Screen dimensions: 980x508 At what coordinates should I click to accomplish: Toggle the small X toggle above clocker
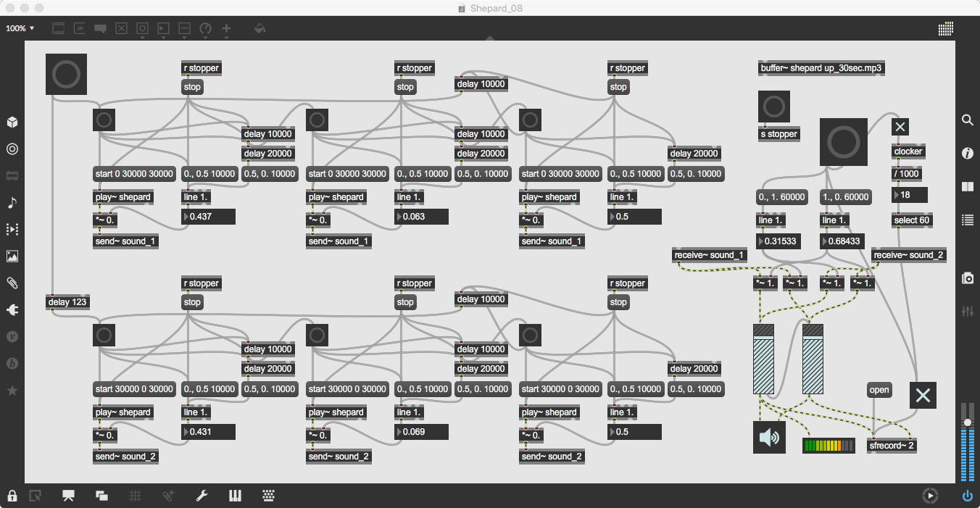[x=900, y=127]
